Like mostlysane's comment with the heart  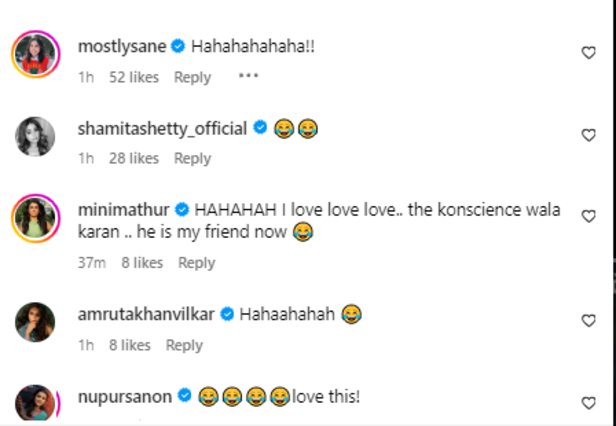point(588,52)
